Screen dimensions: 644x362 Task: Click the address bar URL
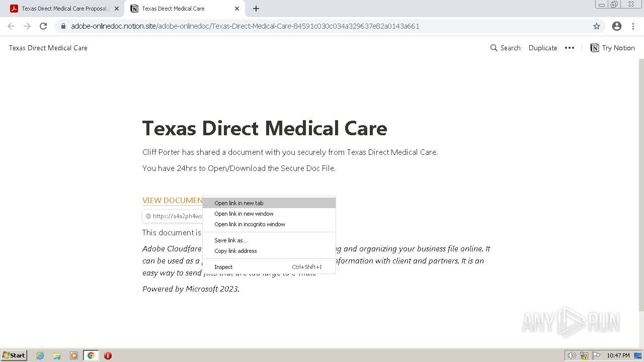tap(245, 26)
